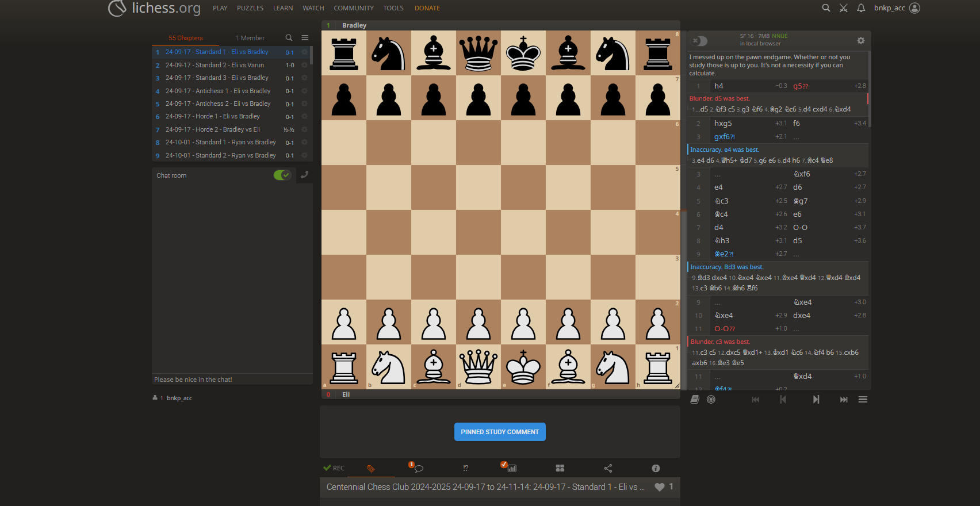The height and width of the screenshot is (506, 980).
Task: Toggle the chat room switch
Action: click(x=282, y=175)
